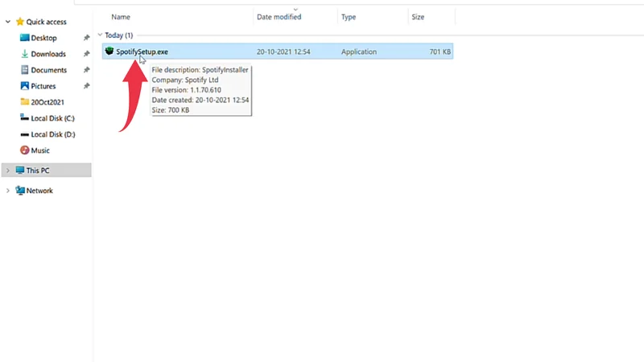The width and height of the screenshot is (644, 362).
Task: Sort by the Date modified column header
Action: pos(279,16)
